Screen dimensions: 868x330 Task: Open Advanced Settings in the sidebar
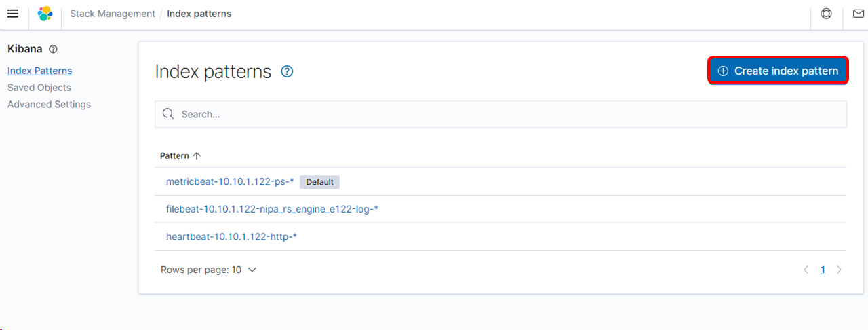coord(49,105)
